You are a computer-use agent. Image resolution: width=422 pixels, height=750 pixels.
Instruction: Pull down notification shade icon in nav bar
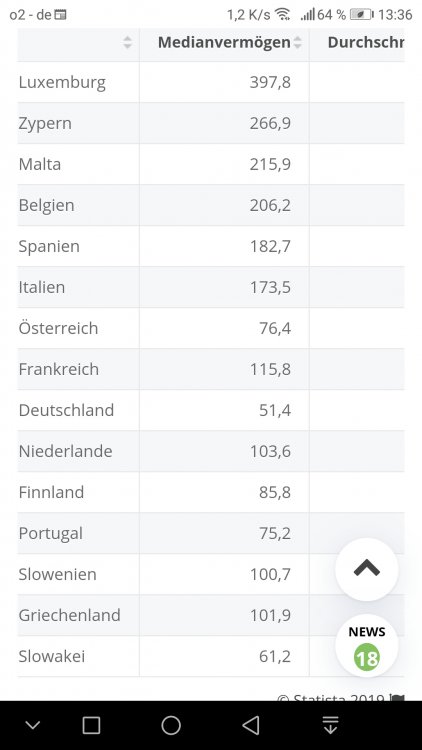(330, 725)
